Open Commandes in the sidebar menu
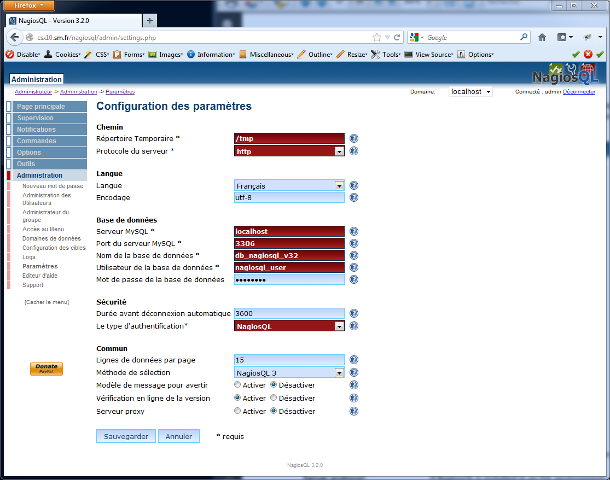The width and height of the screenshot is (610, 480). click(50, 141)
